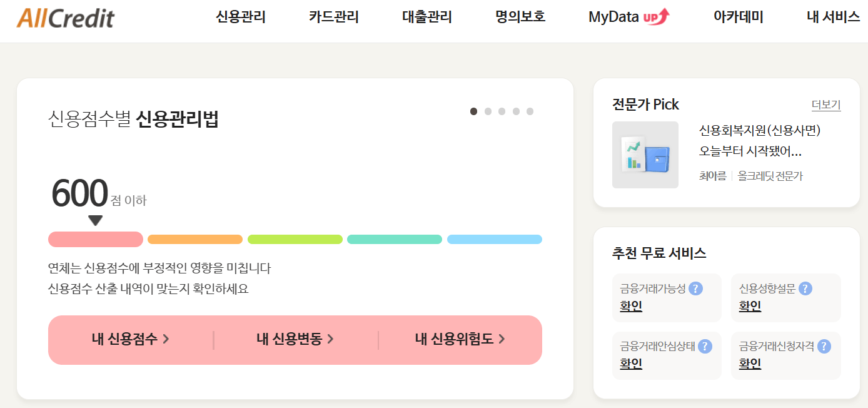868x408 pixels.
Task: Switch to the 카드관리 menu
Action: tap(333, 17)
